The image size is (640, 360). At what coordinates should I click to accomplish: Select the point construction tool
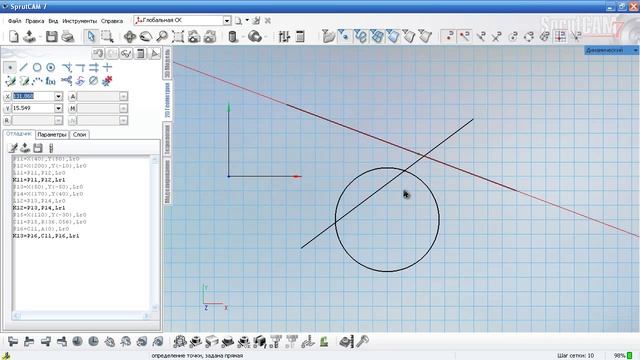pos(10,67)
